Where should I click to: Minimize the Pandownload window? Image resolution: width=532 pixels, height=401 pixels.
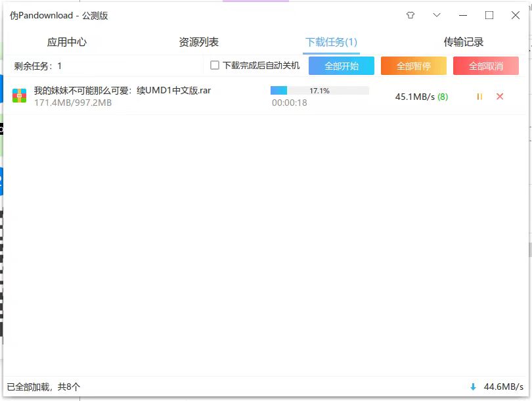point(463,15)
